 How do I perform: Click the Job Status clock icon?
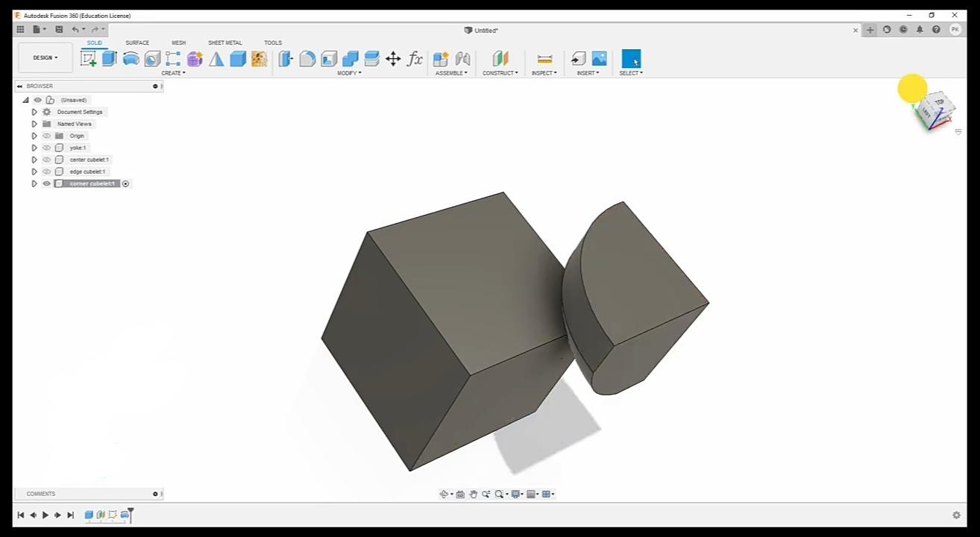click(903, 30)
